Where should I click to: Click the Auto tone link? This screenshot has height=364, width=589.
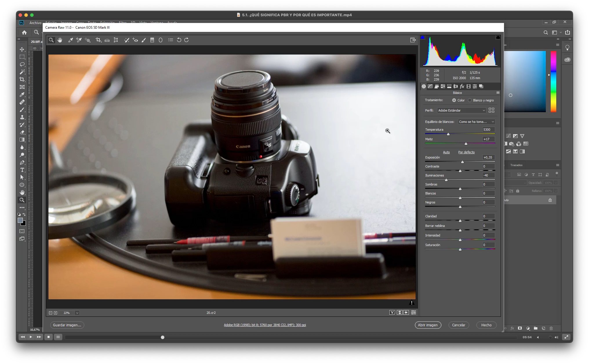pyautogui.click(x=446, y=152)
